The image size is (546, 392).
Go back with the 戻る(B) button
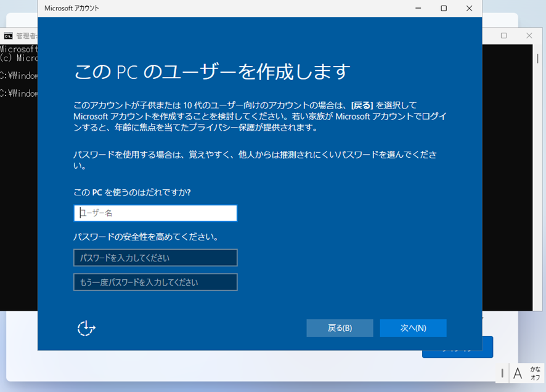pos(340,328)
